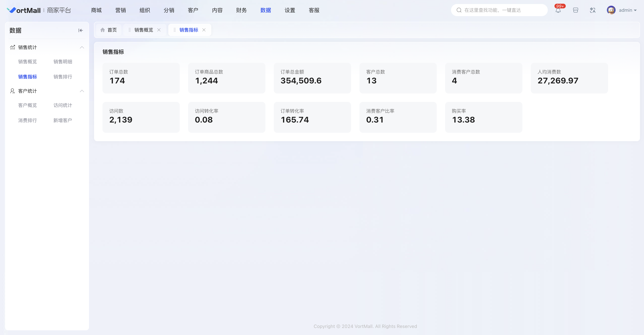Close the 销售指标 tab

[204, 30]
